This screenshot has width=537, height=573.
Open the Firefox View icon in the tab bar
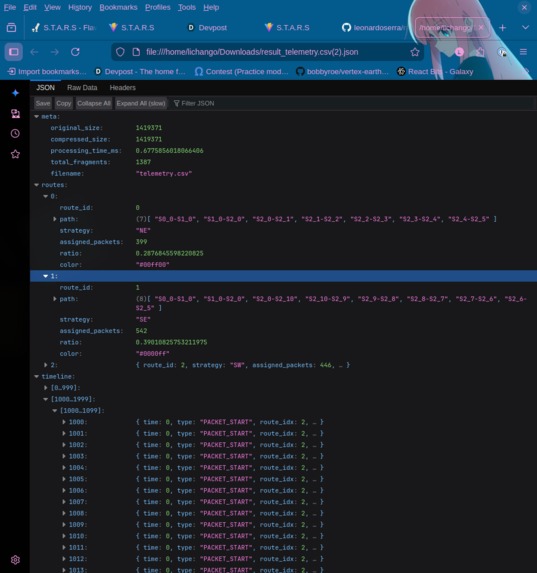click(11, 27)
